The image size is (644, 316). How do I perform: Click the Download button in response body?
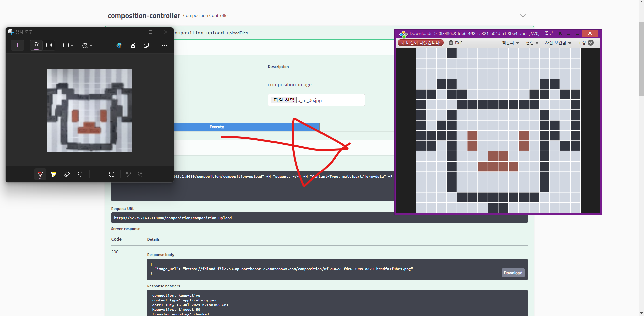pos(513,273)
